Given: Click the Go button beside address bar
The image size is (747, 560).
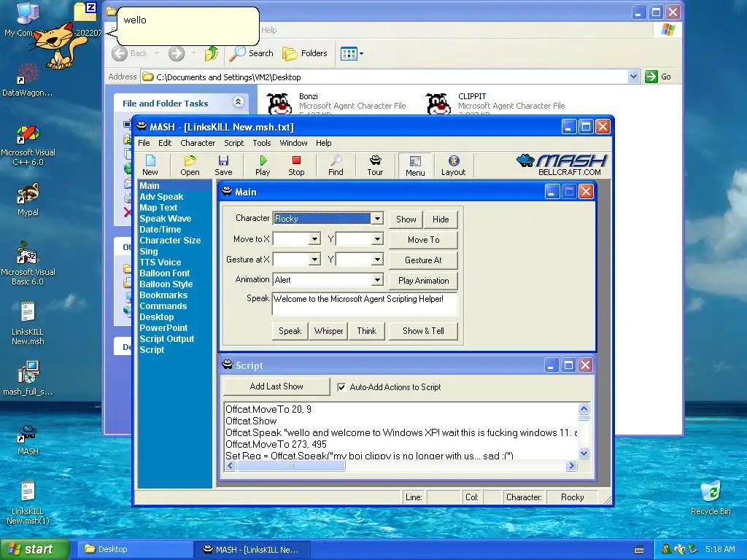Looking at the screenshot, I should (x=659, y=77).
